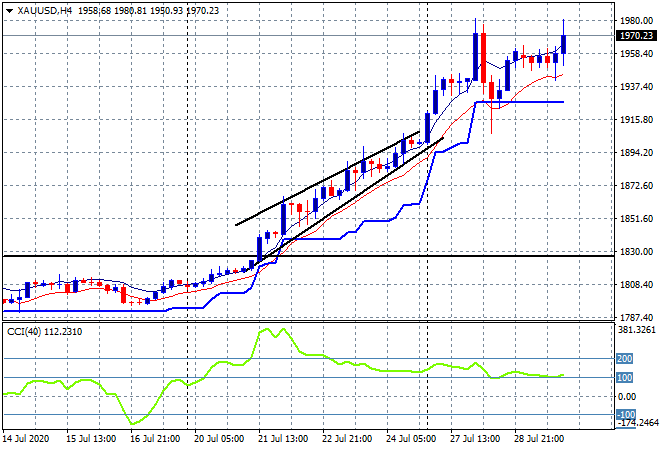Click the CCI 200 level label
The width and height of the screenshot is (660, 450).
click(625, 359)
